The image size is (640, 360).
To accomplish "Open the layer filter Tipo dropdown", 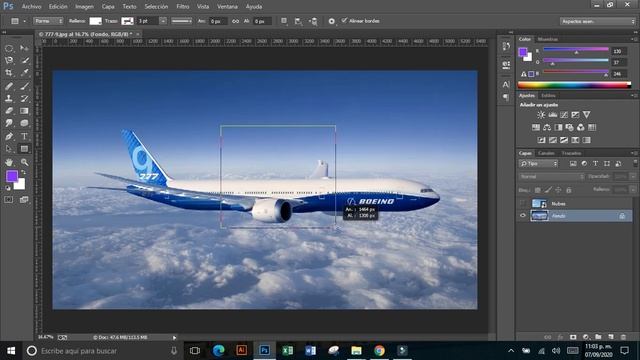I will pyautogui.click(x=538, y=164).
